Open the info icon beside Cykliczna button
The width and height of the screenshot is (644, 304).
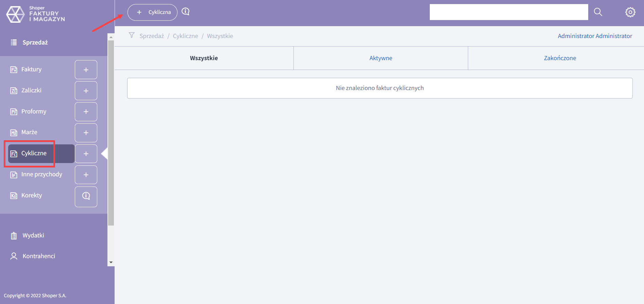pyautogui.click(x=186, y=12)
